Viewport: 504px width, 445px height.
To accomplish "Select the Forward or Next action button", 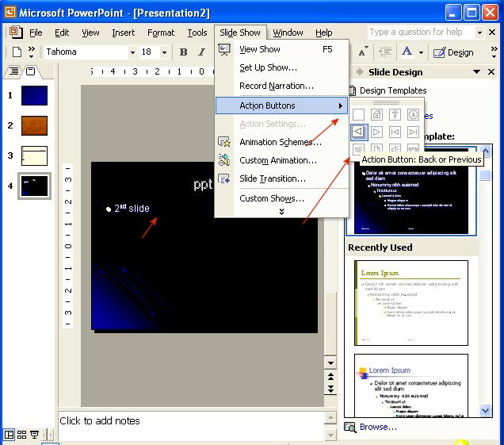I will click(376, 132).
